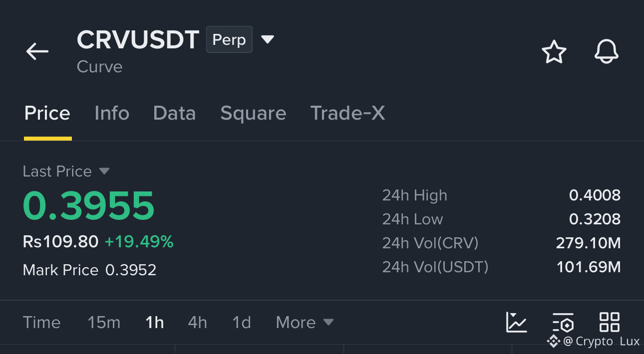
Task: Select the 1d chart interval
Action: [x=242, y=323]
